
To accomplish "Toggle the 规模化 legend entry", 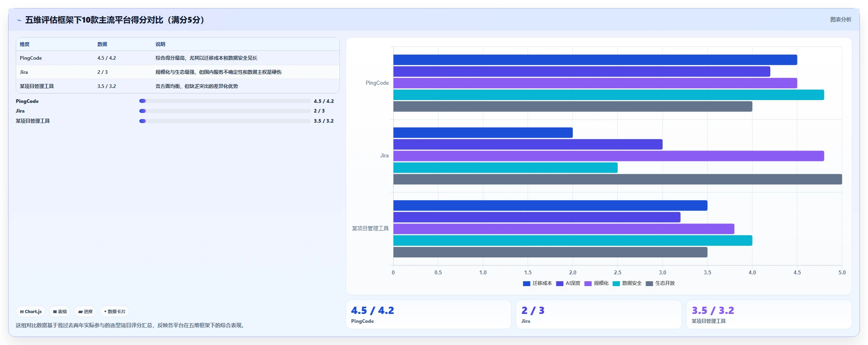I will pos(596,284).
